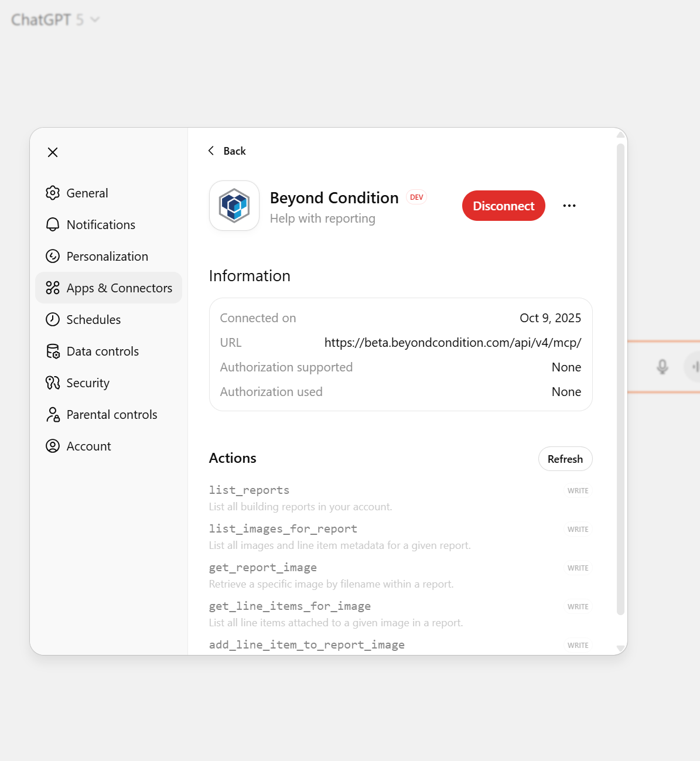The height and width of the screenshot is (761, 700).
Task: Click the Parental controls person icon
Action: (x=53, y=414)
